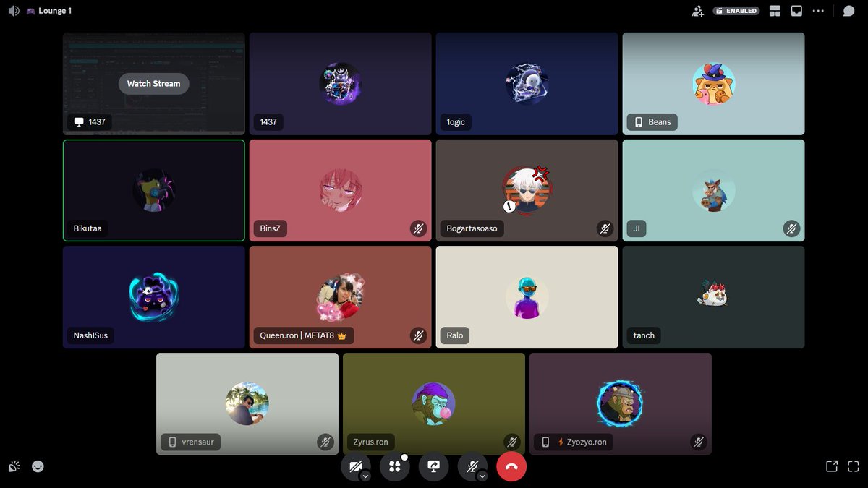Click the 1ogic user avatar
The image size is (868, 488).
tap(527, 83)
